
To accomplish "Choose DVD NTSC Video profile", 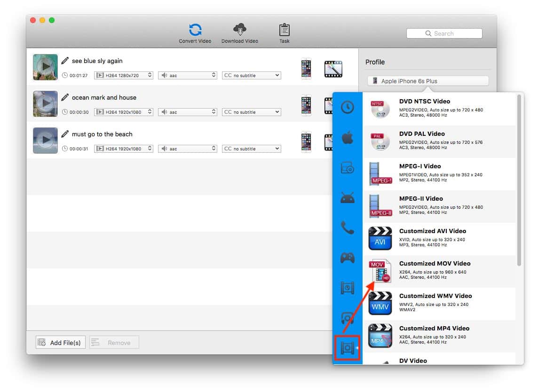I will pyautogui.click(x=439, y=109).
